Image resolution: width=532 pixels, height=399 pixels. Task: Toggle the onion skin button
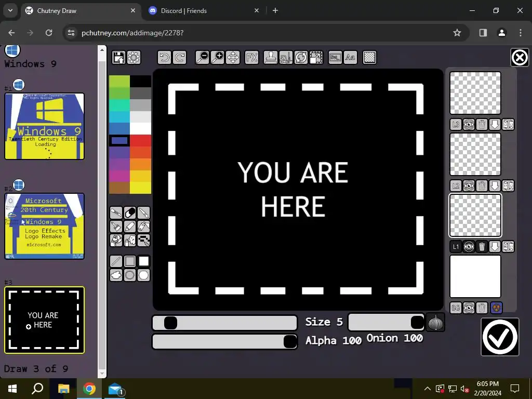435,322
